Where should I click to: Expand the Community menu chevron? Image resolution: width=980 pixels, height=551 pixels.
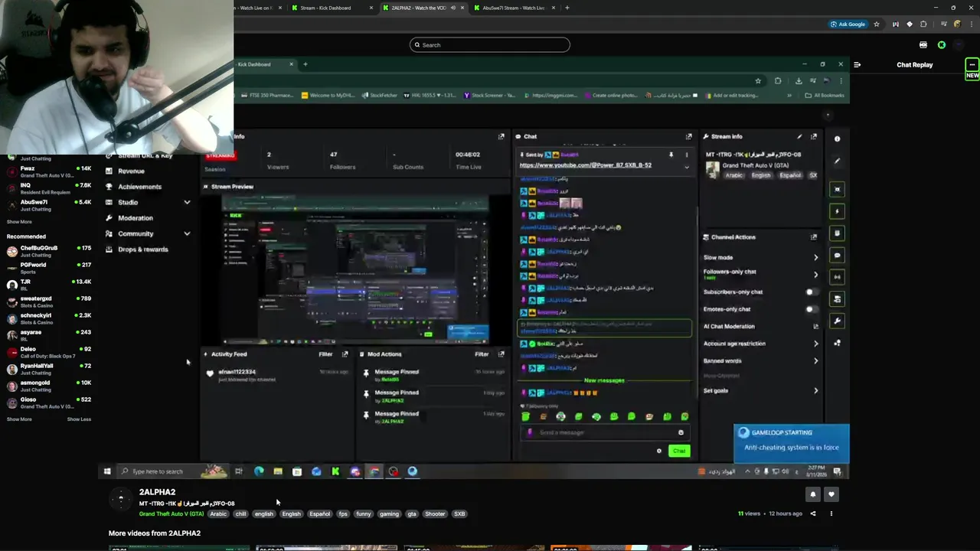[187, 233]
